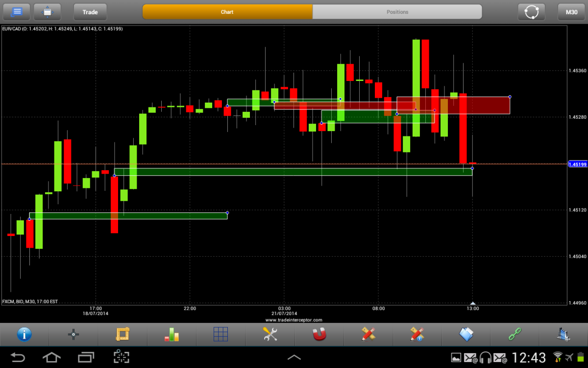588x368 pixels.
Task: Tap the headphones notification icon
Action: click(486, 358)
